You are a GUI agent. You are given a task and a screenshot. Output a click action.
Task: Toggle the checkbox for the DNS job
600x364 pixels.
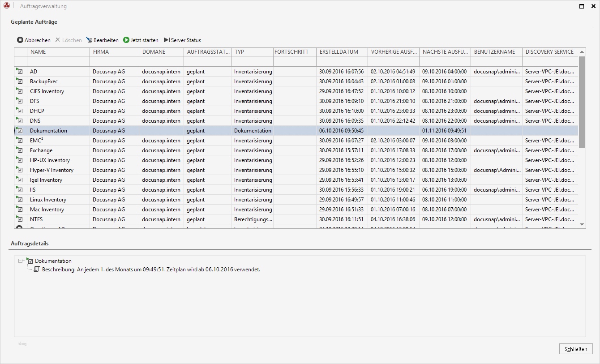[x=20, y=121]
